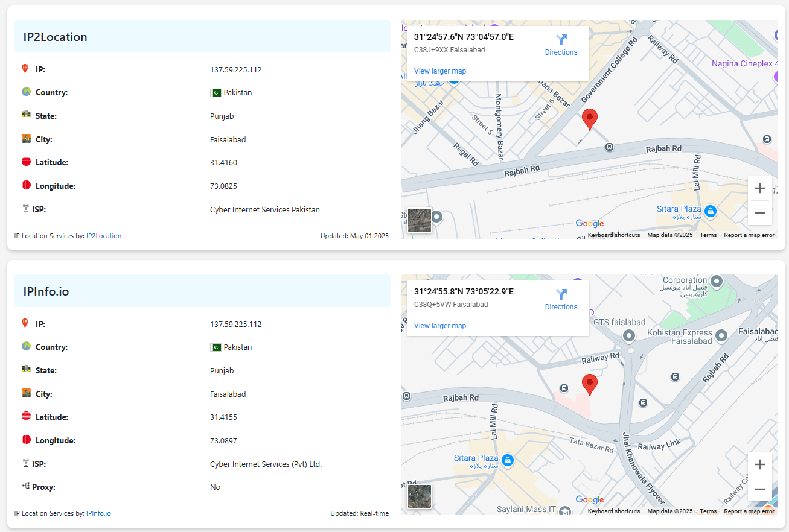Viewport: 789px width, 532px height.
Task: Click the Country globe icon in IP2Location panel
Action: (x=26, y=92)
